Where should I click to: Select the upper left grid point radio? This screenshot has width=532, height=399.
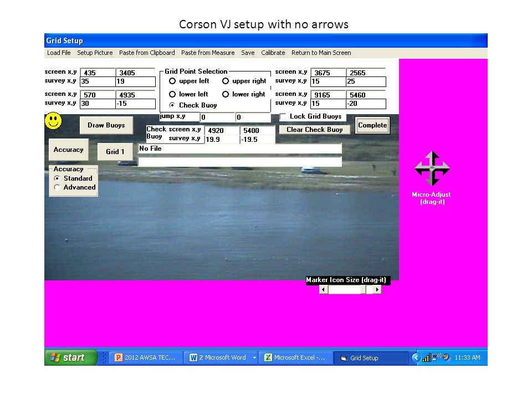click(172, 81)
